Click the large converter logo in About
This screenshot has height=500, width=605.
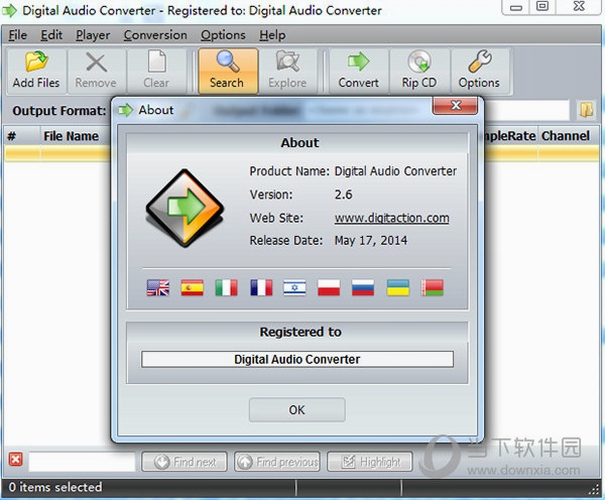[x=185, y=208]
